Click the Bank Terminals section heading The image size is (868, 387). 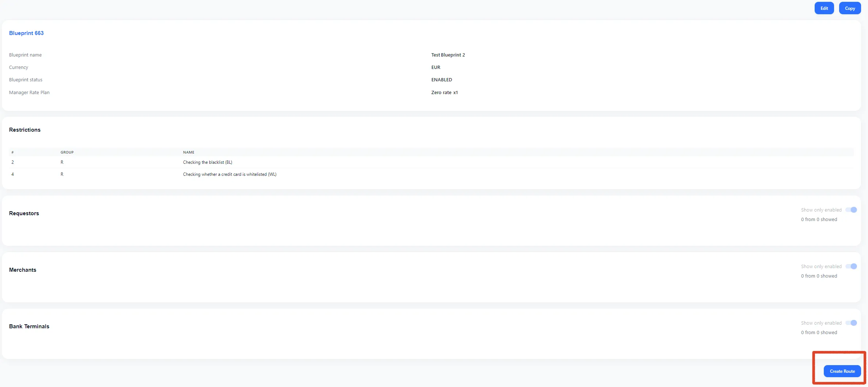pyautogui.click(x=29, y=326)
